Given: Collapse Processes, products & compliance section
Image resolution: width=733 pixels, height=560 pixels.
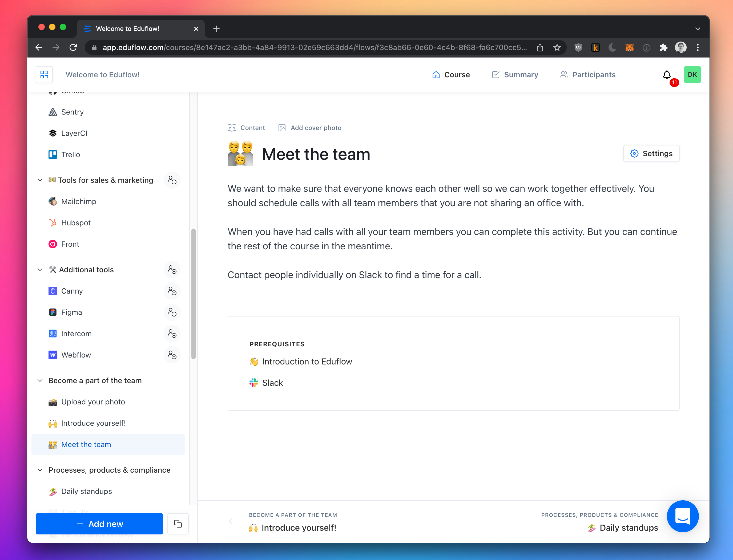Looking at the screenshot, I should click(40, 470).
